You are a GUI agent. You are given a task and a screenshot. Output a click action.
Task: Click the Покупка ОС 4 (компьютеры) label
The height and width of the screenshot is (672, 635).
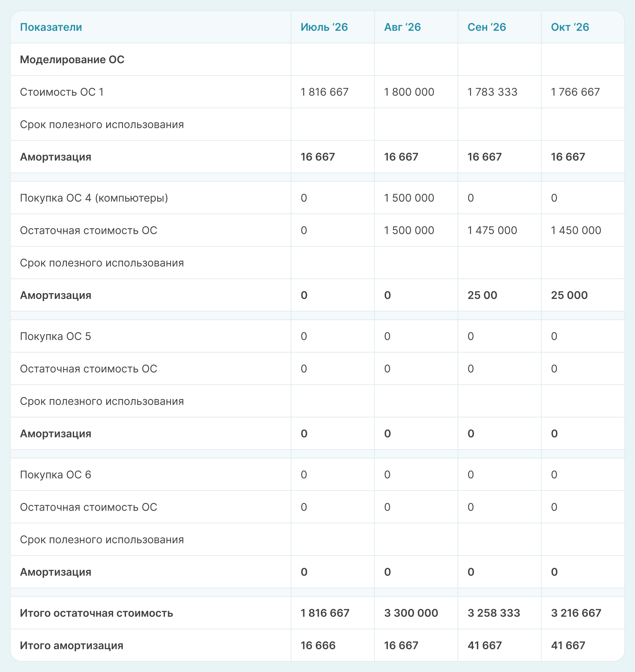pos(94,198)
